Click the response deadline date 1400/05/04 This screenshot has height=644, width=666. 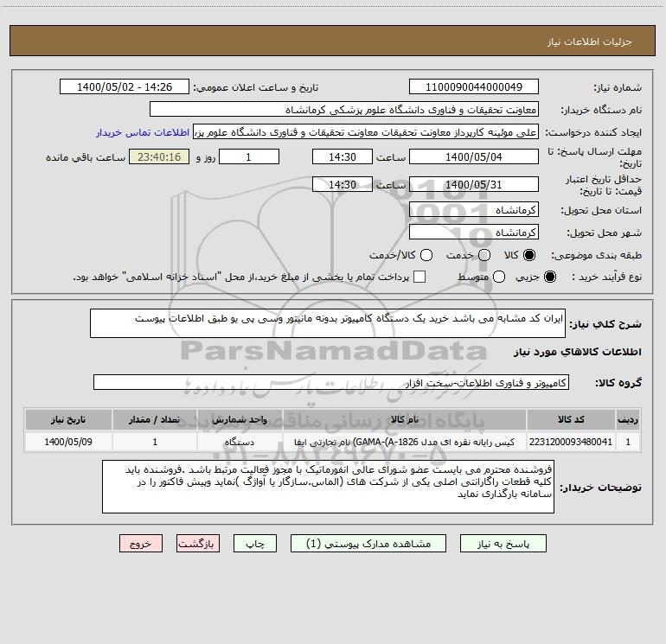coord(474,157)
